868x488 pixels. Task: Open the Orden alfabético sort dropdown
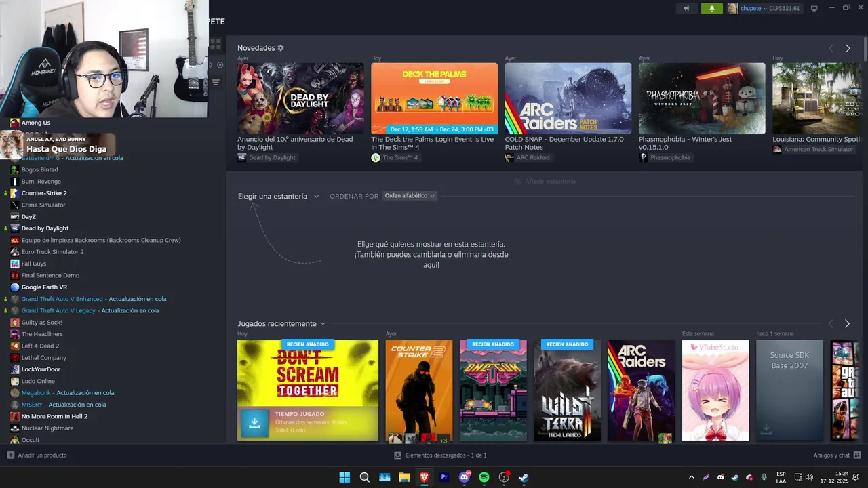tap(410, 195)
